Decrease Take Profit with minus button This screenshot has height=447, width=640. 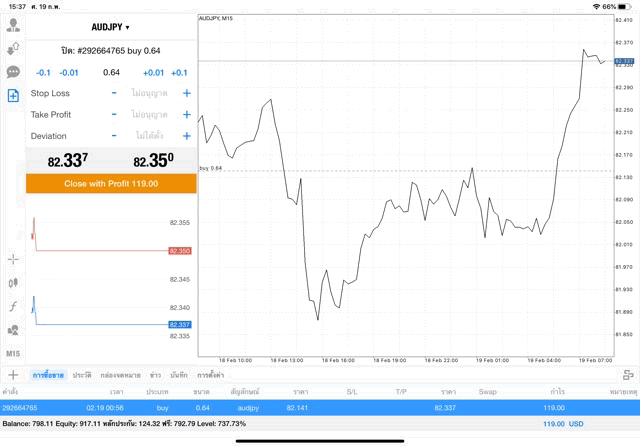114,114
